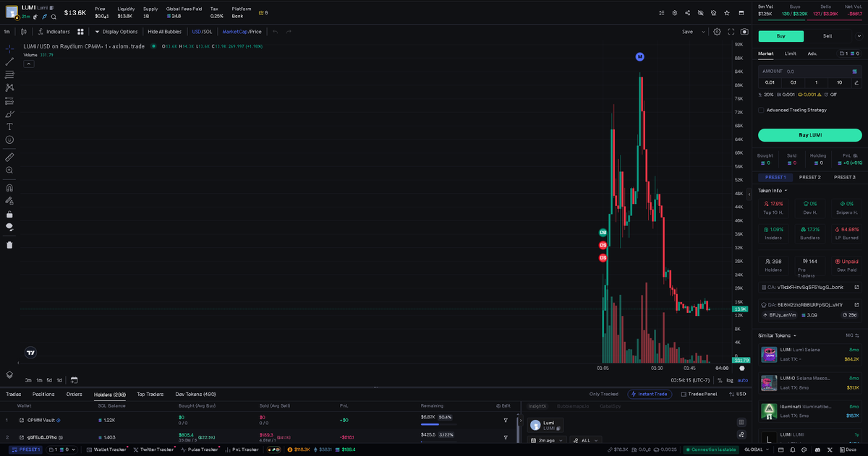Image resolution: width=868 pixels, height=456 pixels.
Task: Switch chart to SOL denomination
Action: pyautogui.click(x=208, y=32)
